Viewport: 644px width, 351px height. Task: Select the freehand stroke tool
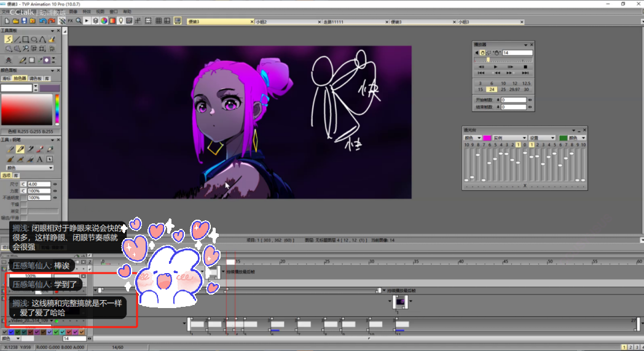coord(8,39)
